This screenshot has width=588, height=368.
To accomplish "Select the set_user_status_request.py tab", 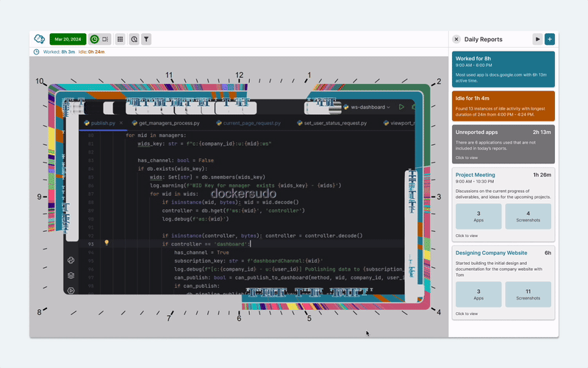I will pyautogui.click(x=332, y=123).
